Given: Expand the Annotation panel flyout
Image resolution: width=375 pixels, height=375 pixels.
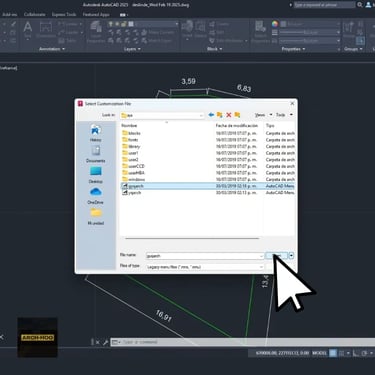Looking at the screenshot, I should [x=52, y=49].
